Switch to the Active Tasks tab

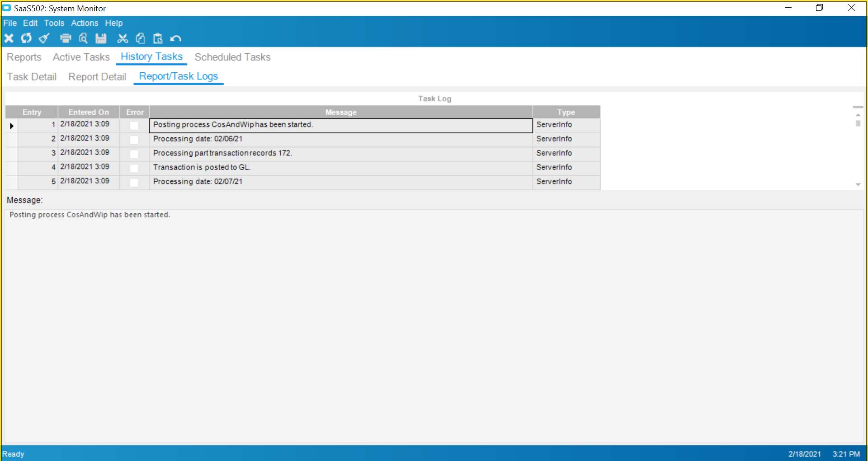coord(81,57)
